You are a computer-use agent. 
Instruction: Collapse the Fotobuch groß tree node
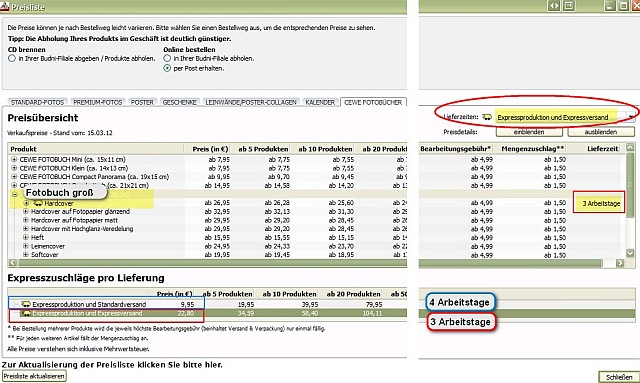(15, 194)
